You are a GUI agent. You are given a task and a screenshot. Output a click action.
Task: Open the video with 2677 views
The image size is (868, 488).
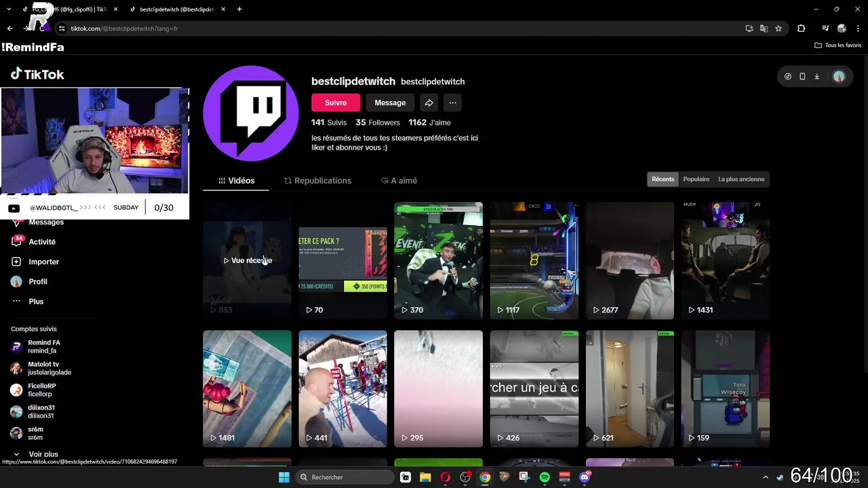[630, 260]
